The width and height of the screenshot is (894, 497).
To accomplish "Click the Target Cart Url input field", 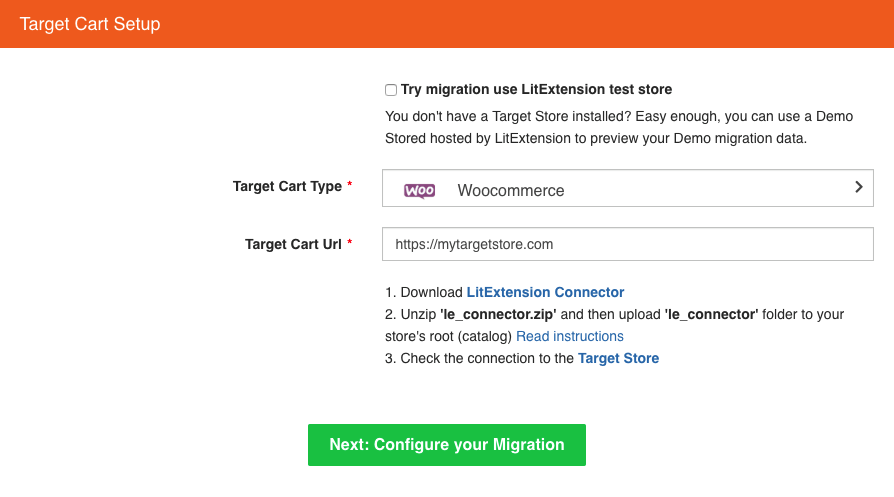I will tap(627, 244).
